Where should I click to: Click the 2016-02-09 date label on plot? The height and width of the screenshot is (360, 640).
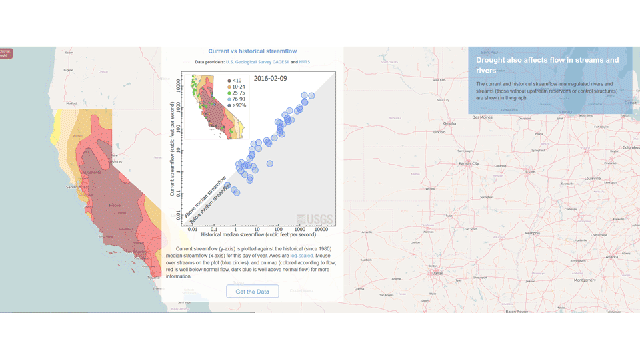270,78
